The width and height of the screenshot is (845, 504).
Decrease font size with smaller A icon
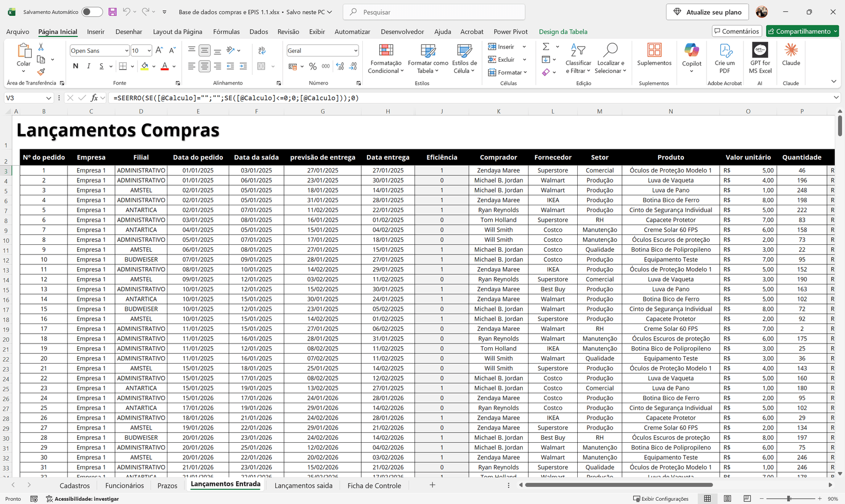coord(172,50)
